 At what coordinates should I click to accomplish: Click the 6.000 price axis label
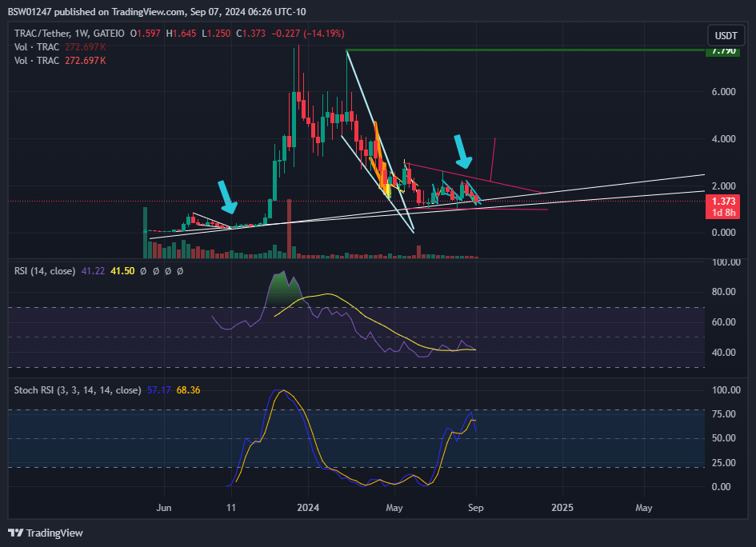click(x=723, y=92)
